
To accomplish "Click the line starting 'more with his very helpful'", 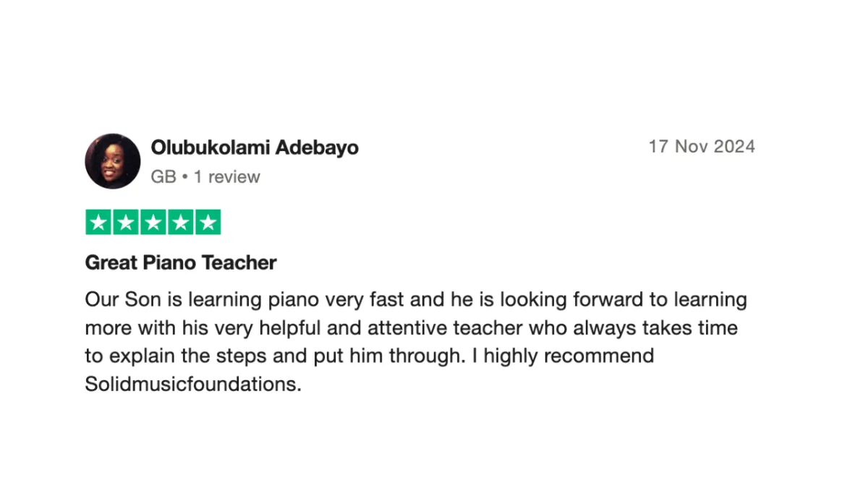I will [x=412, y=328].
